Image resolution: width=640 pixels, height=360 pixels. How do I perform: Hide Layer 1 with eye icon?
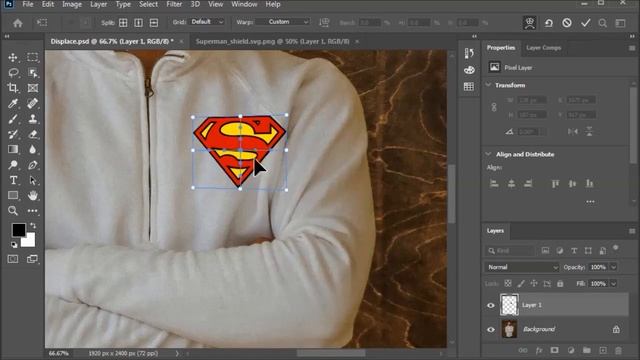click(491, 305)
